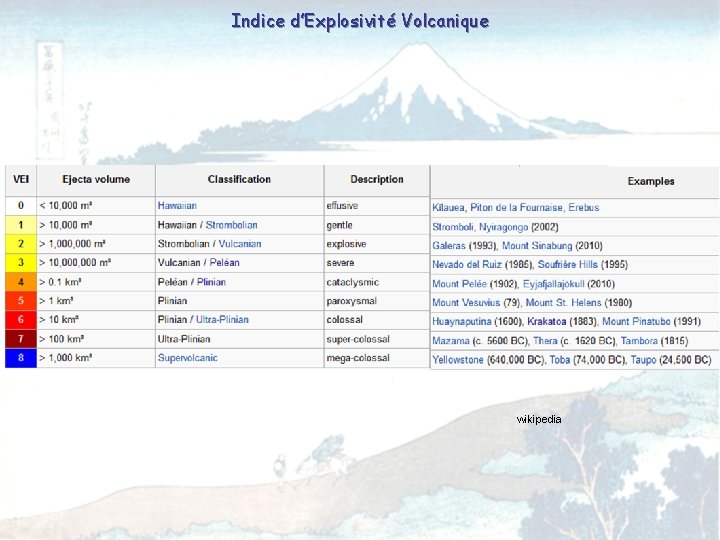Click the '> 0.1 km³' volume cell
This screenshot has height=540, width=720.
(96, 282)
